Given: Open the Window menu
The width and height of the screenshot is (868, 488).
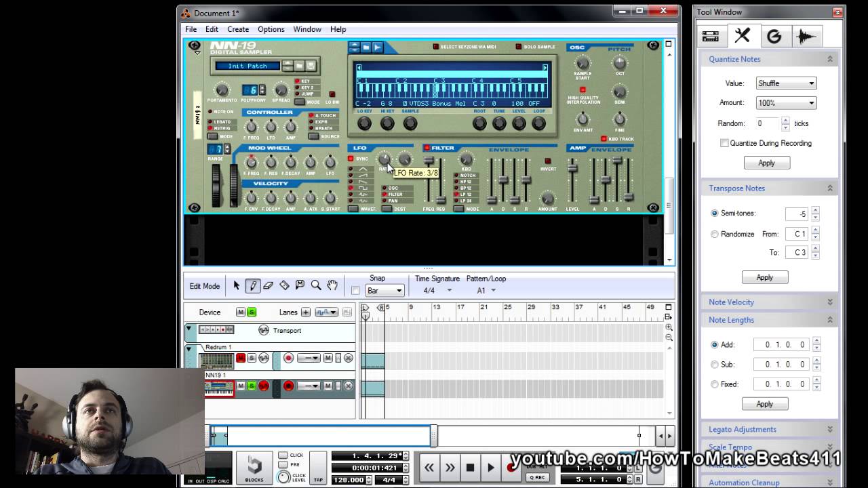Looking at the screenshot, I should [x=307, y=29].
